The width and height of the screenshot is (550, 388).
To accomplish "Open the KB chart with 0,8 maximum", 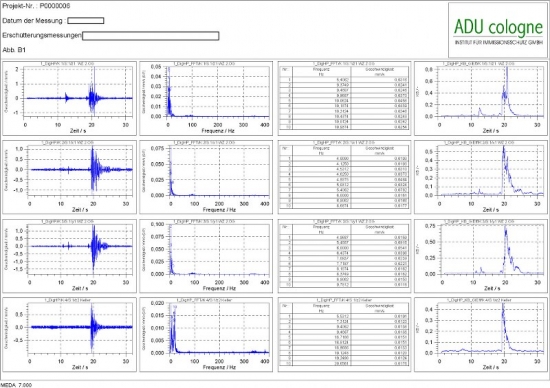I will [x=481, y=99].
